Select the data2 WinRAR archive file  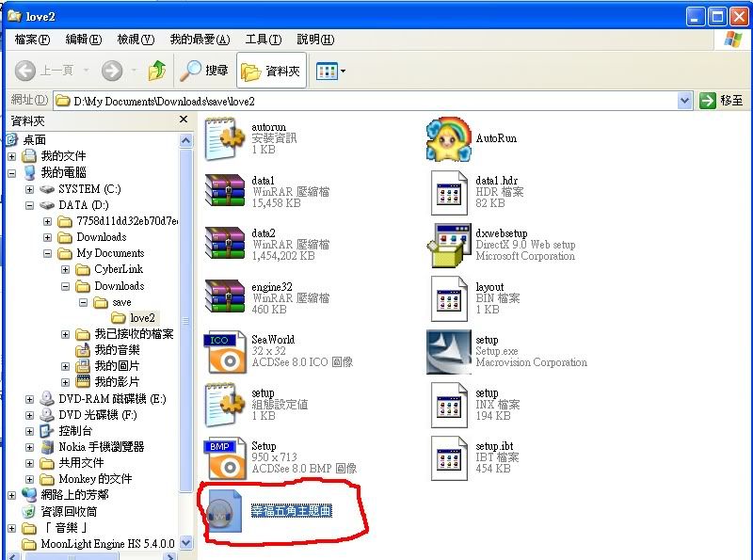224,244
